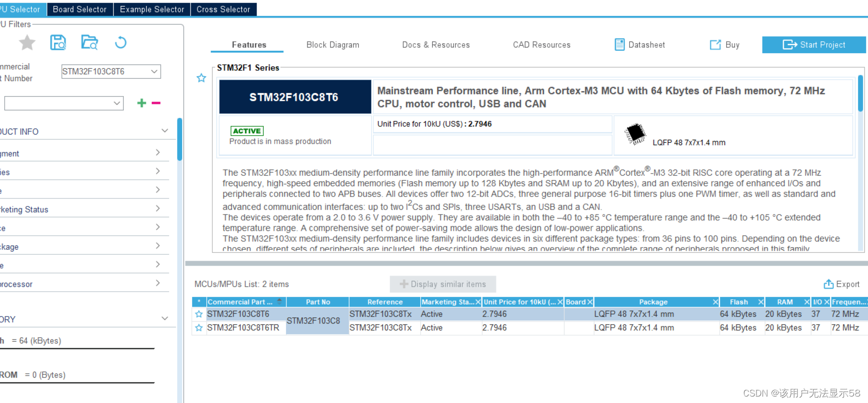
Task: Click the Buy link
Action: 732,45
